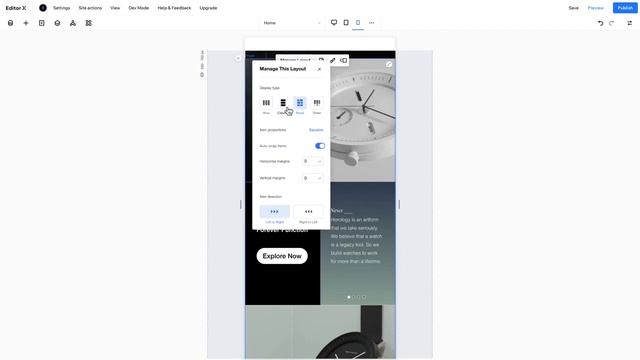Open the CMS database icon in toolbar
The height and width of the screenshot is (360, 640).
[11, 23]
